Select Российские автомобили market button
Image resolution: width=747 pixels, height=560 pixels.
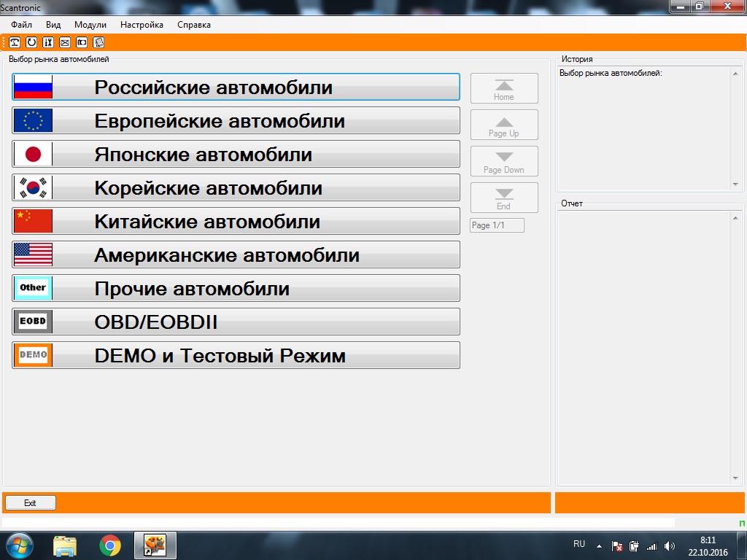236,87
